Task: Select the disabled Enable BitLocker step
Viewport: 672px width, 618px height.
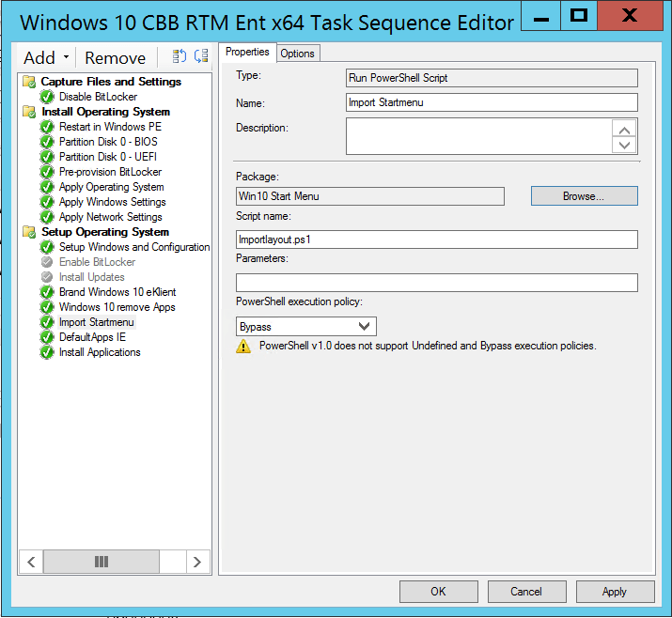Action: (x=98, y=262)
